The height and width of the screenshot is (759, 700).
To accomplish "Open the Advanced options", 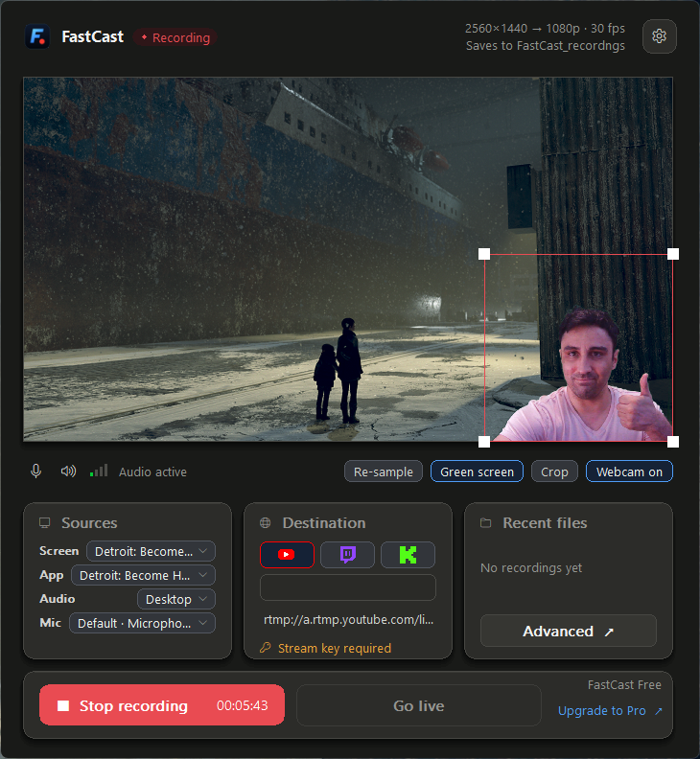I will [569, 631].
